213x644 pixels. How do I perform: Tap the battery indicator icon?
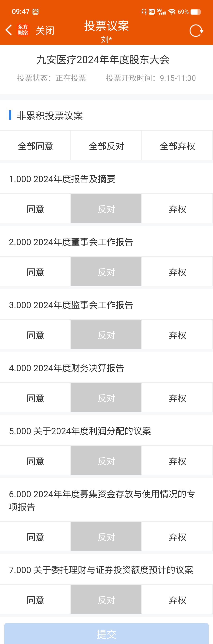point(196,12)
